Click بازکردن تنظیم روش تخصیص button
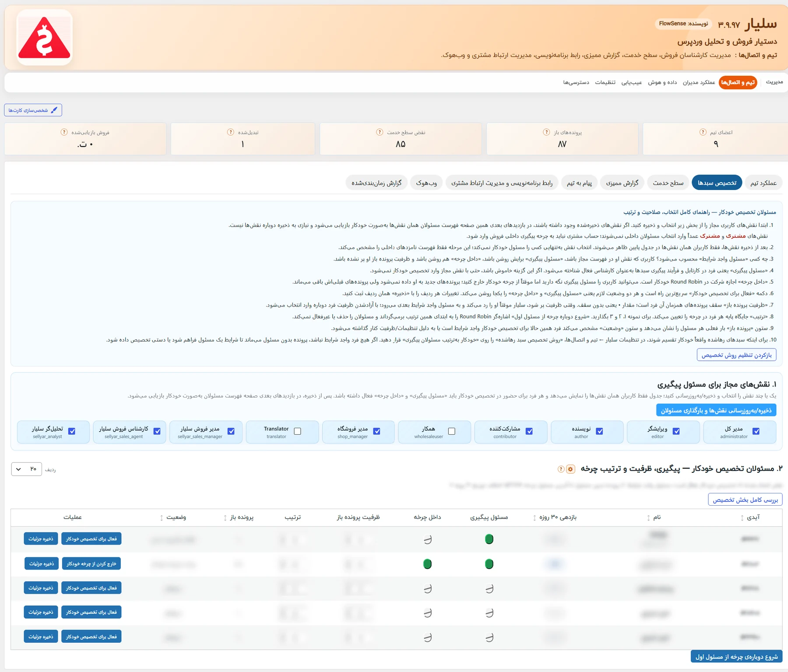This screenshot has height=672, width=788. point(736,355)
